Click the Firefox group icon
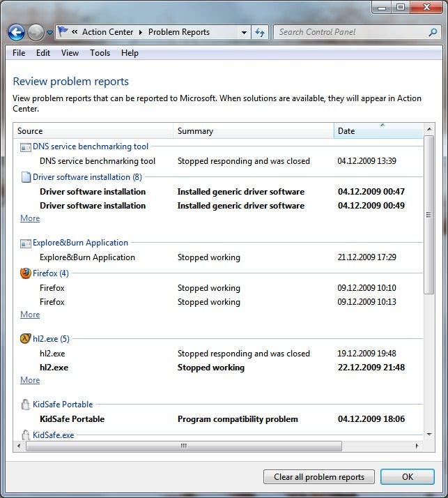Image resolution: width=448 pixels, height=498 pixels. pos(25,273)
